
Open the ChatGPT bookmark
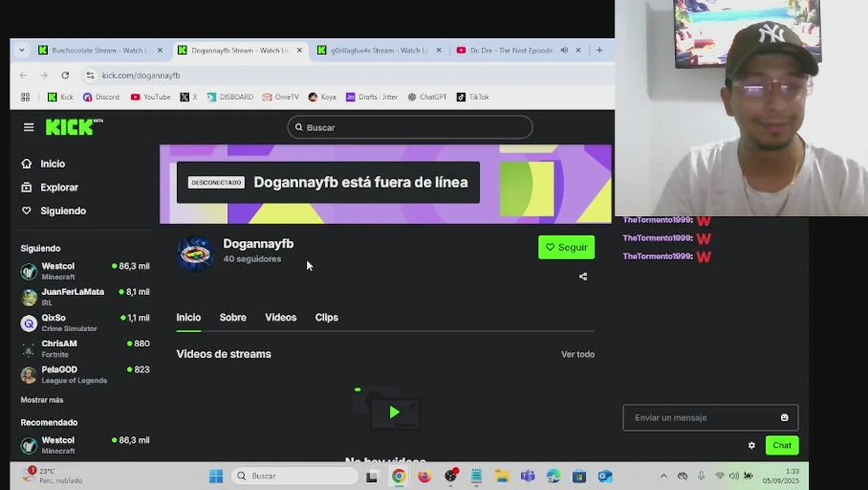point(427,97)
